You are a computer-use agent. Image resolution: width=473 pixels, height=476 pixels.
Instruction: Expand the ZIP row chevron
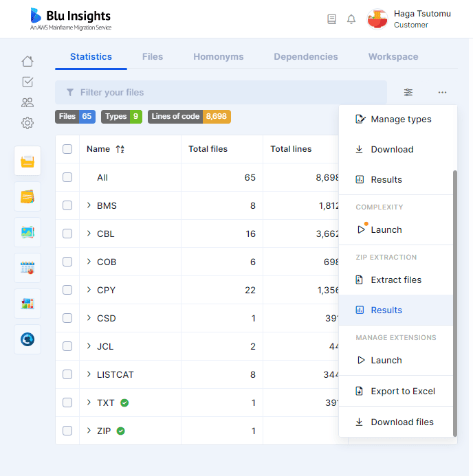coord(89,431)
